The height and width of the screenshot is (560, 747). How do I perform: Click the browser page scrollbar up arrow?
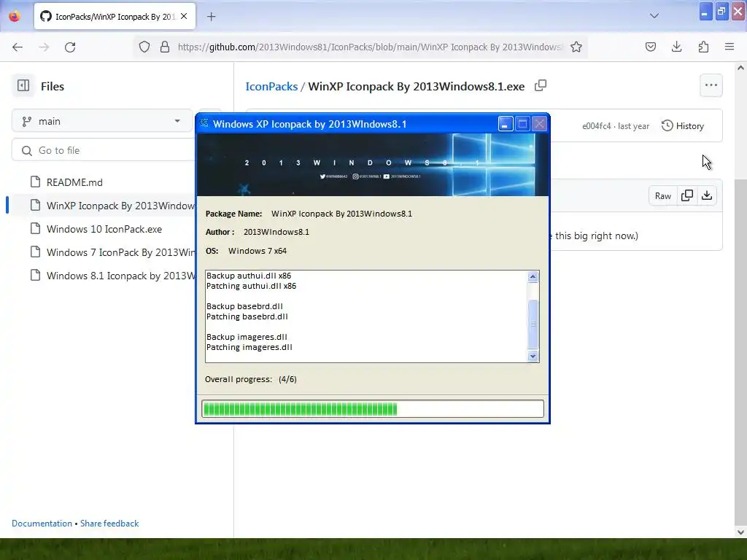[x=740, y=68]
